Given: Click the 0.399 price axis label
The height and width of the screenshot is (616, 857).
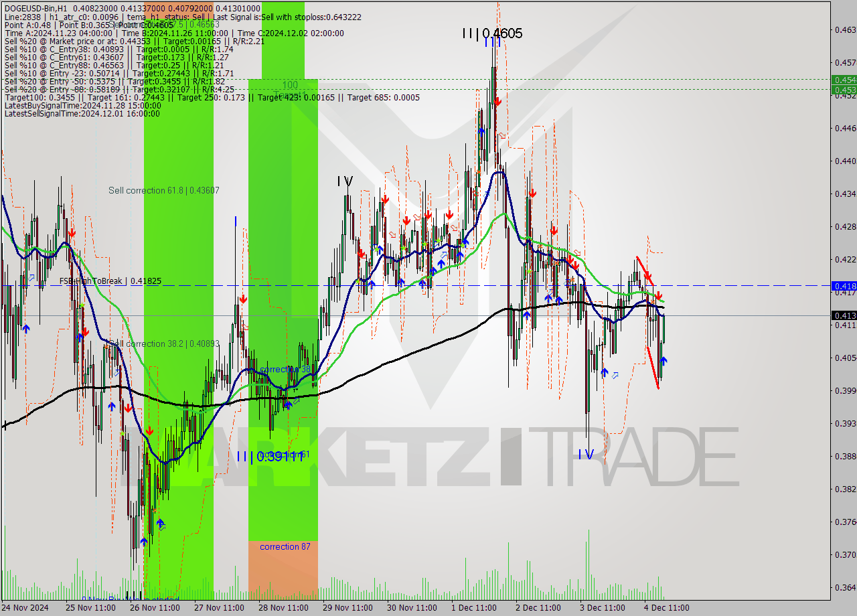Looking at the screenshot, I should pyautogui.click(x=845, y=390).
